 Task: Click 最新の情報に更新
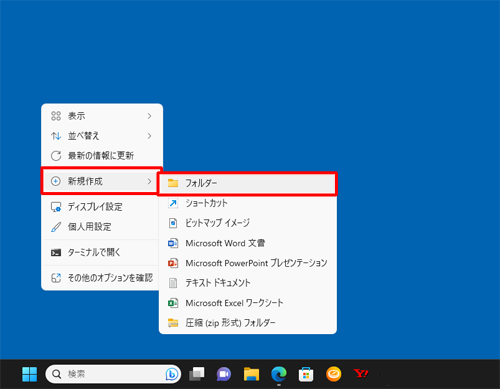point(102,156)
